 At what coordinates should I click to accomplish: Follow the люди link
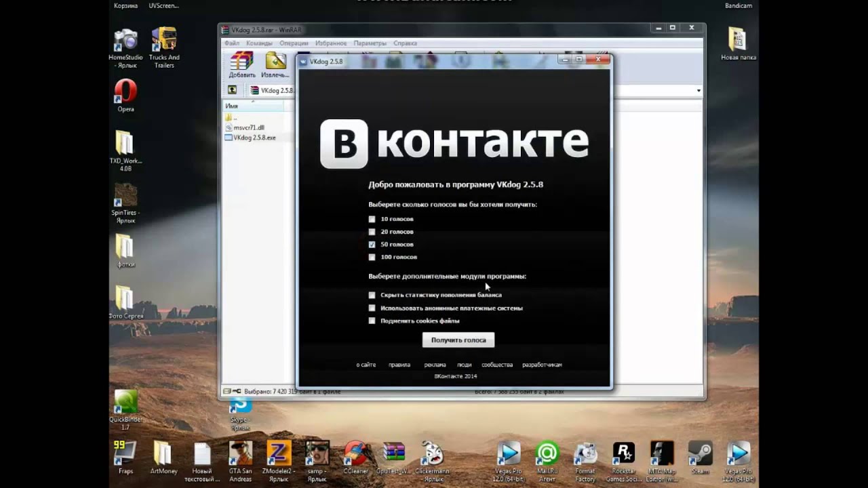coord(465,365)
